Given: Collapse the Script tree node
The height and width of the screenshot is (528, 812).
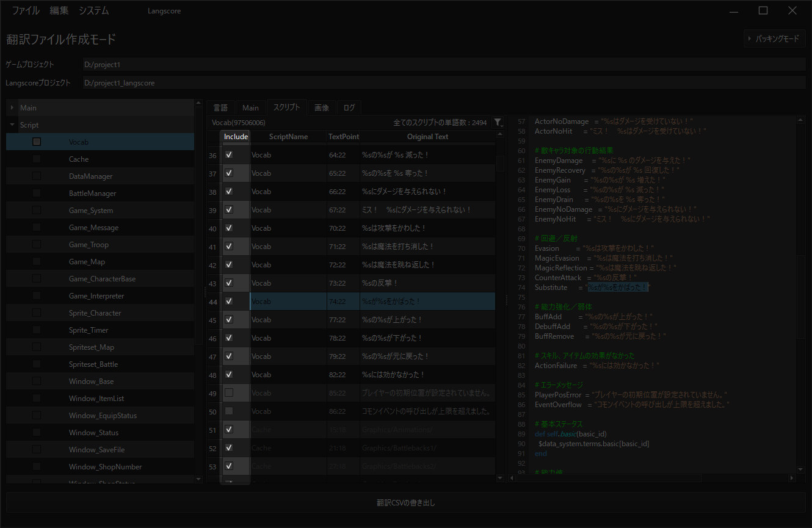Looking at the screenshot, I should tap(12, 125).
